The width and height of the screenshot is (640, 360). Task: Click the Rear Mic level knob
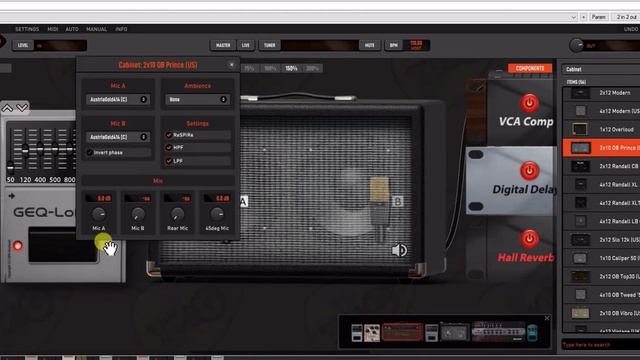pos(177,214)
